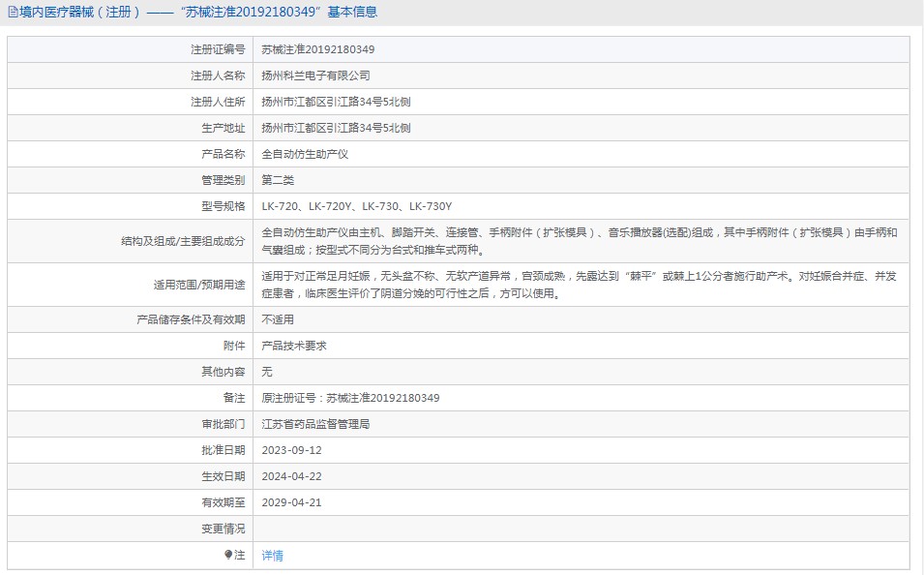Select registrant name 扬州科兰电子有限公司
Viewport: 924px width, 575px height.
click(x=315, y=76)
